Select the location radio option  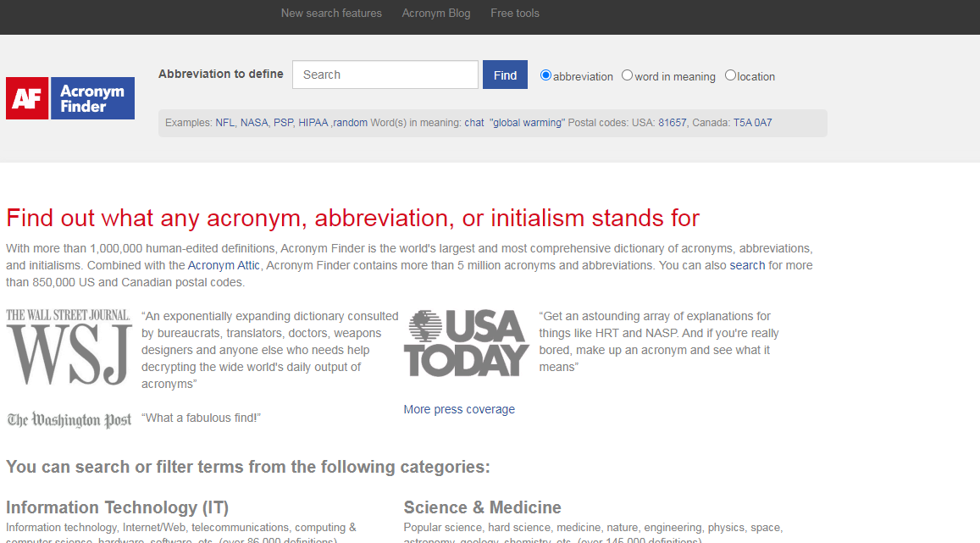(730, 75)
